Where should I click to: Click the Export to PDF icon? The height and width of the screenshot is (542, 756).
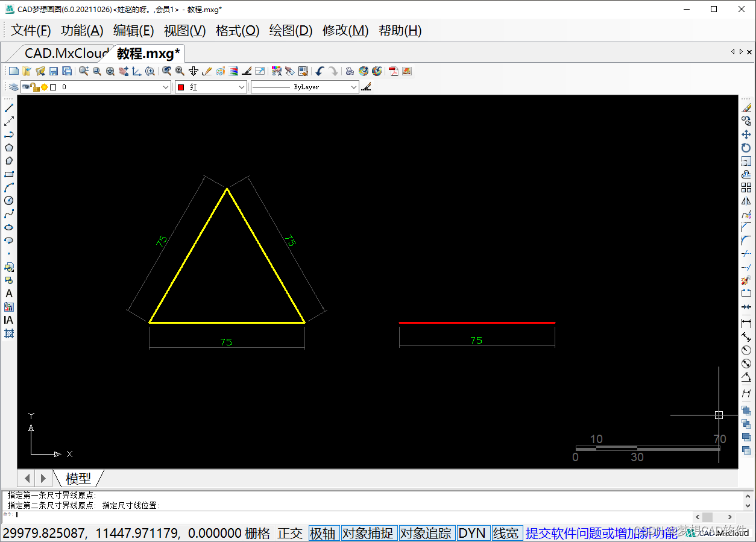pos(393,71)
